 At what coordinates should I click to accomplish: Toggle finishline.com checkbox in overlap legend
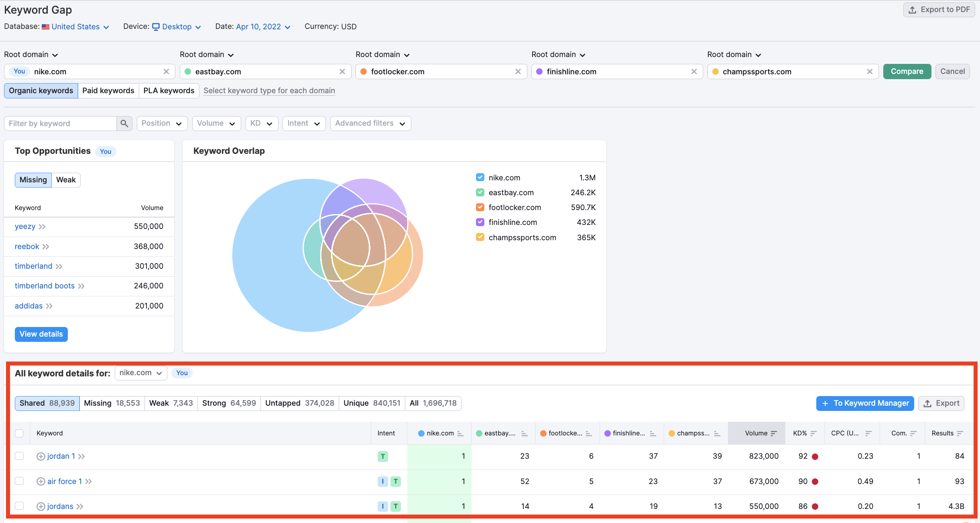(x=480, y=222)
